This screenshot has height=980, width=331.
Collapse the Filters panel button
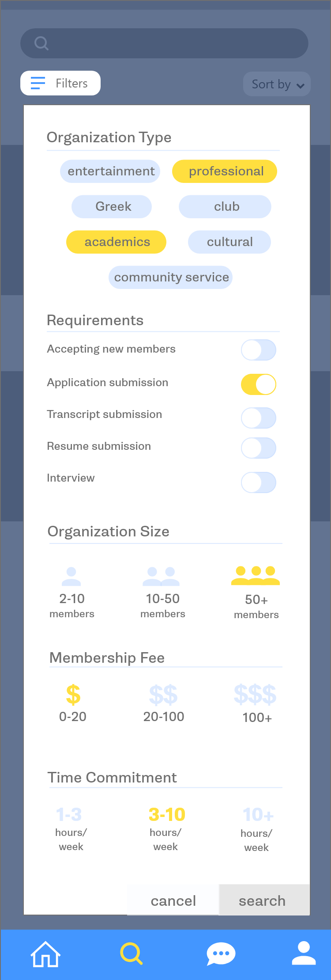click(60, 83)
